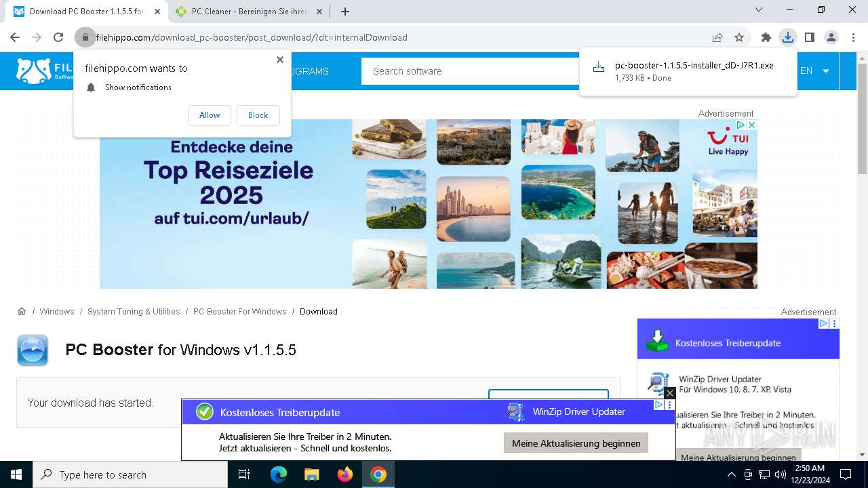Allow filehippo.com notifications
The image size is (868, 488).
[x=210, y=115]
